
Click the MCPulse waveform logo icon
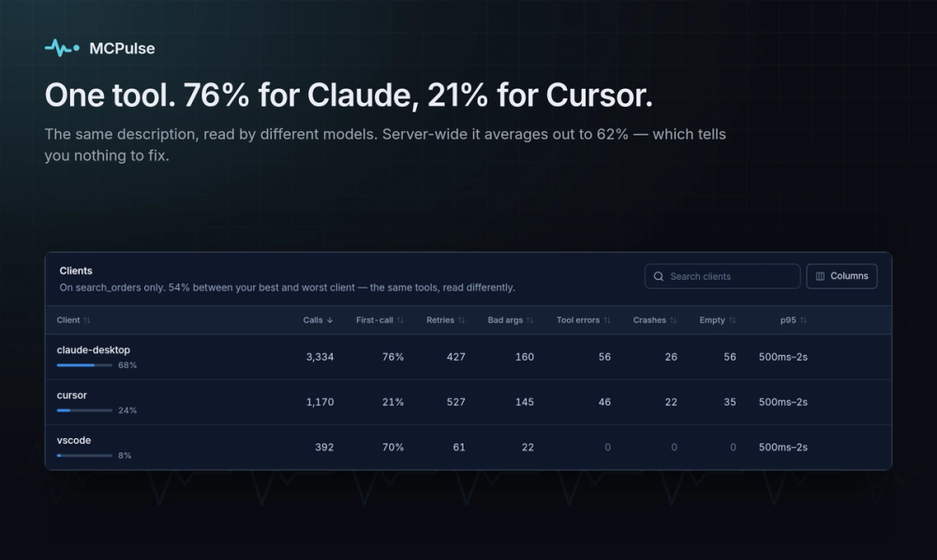62,48
